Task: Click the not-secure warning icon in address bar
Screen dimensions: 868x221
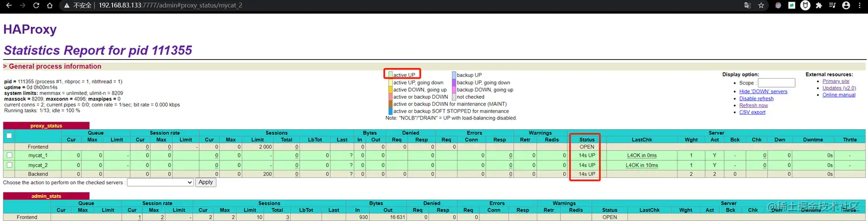Action: pos(67,5)
